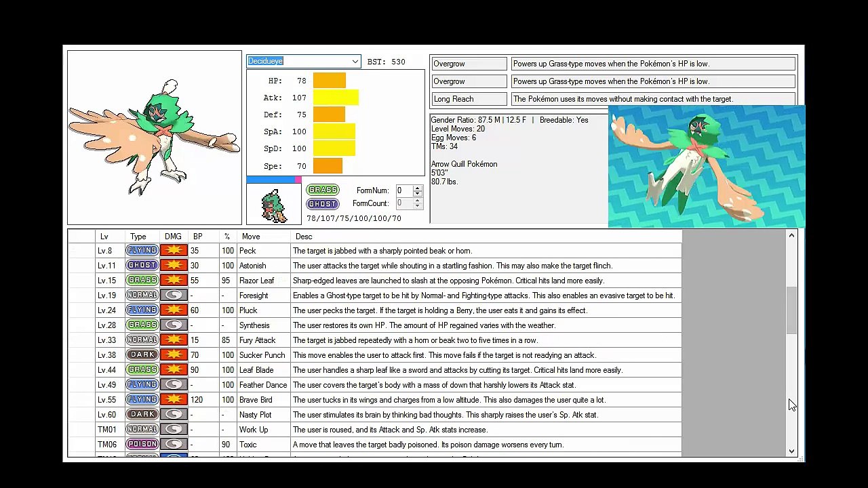Click the Normal type badge in Work Up row
This screenshot has width=868, height=488.
pos(142,430)
